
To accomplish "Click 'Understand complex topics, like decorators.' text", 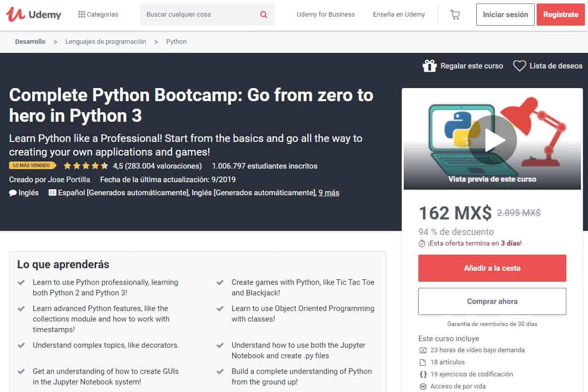I will pos(106,345).
